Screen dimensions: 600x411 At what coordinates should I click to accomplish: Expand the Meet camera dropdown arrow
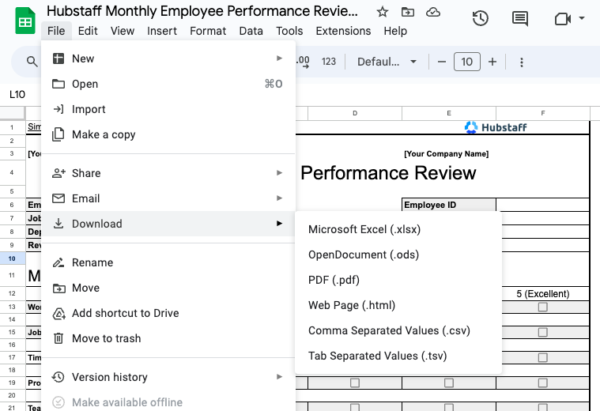[582, 18]
